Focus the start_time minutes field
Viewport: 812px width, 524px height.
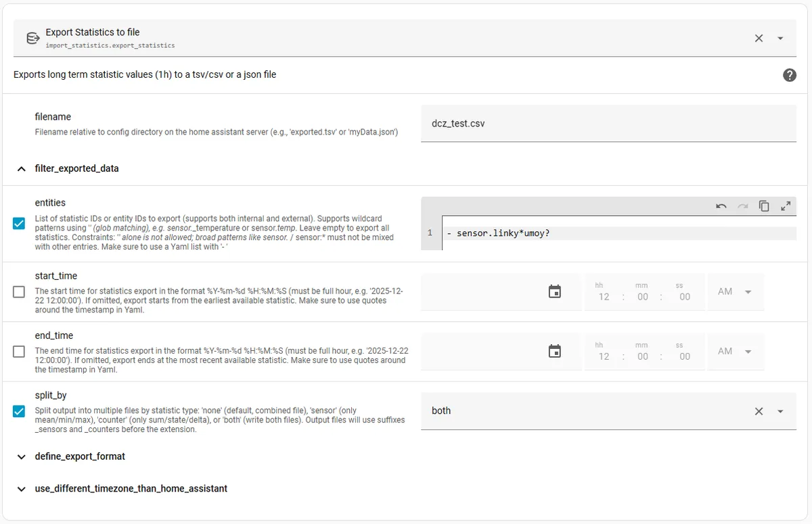pos(643,296)
